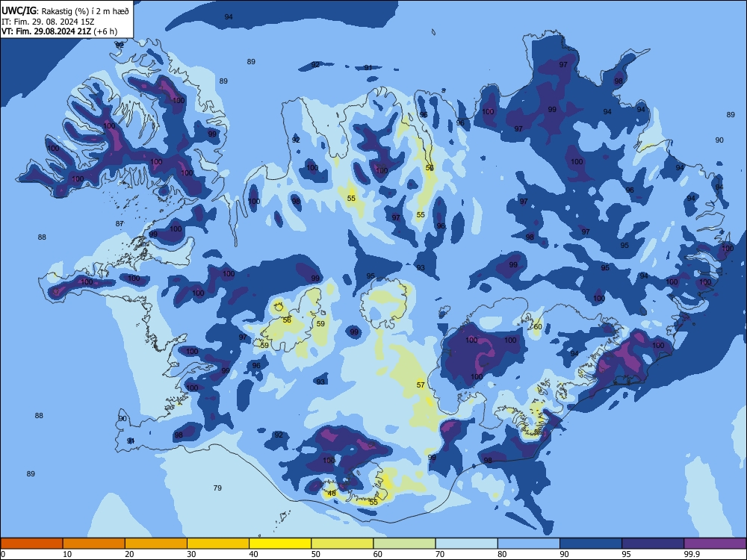Select the "10" tick label on the color scale
The height and width of the screenshot is (560, 747).
[x=67, y=554]
